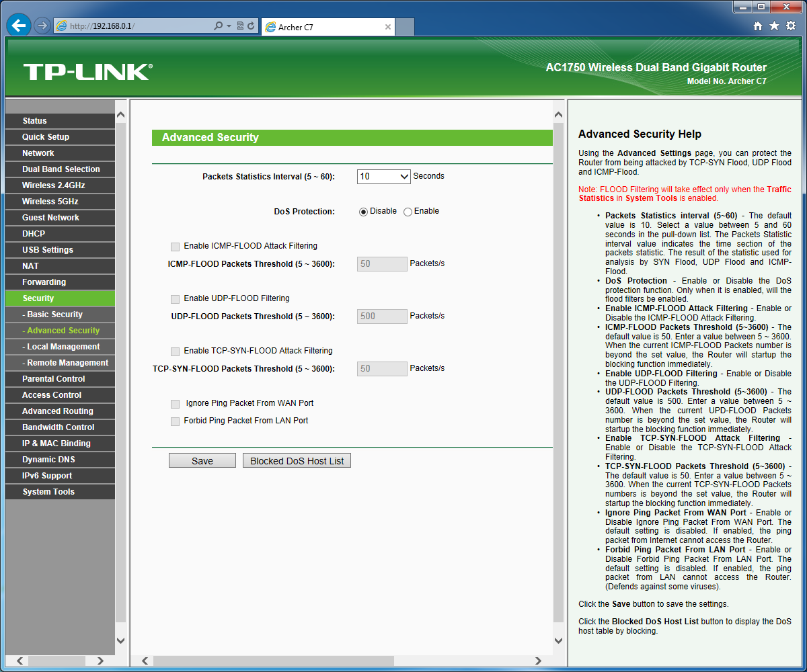
Task: Select DoS Protection Enable radio
Action: [x=408, y=212]
